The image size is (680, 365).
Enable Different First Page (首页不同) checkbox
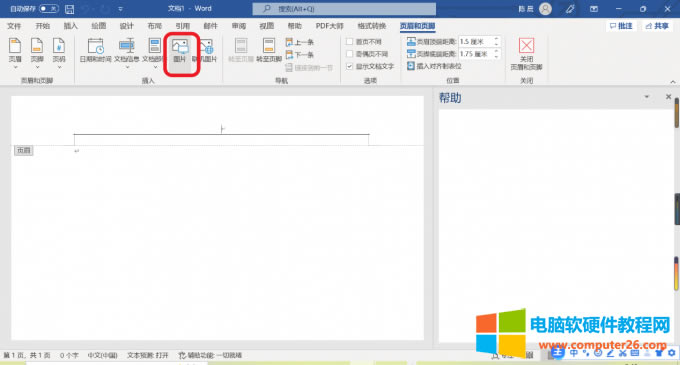click(350, 42)
